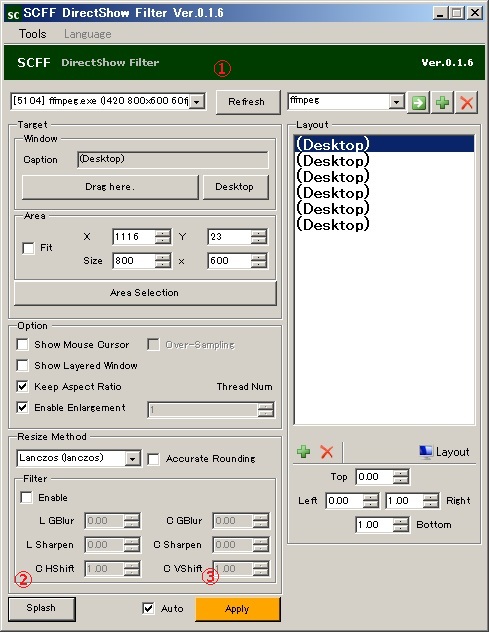This screenshot has width=489, height=632.
Task: Add new profile with green plus icon
Action: (x=442, y=103)
